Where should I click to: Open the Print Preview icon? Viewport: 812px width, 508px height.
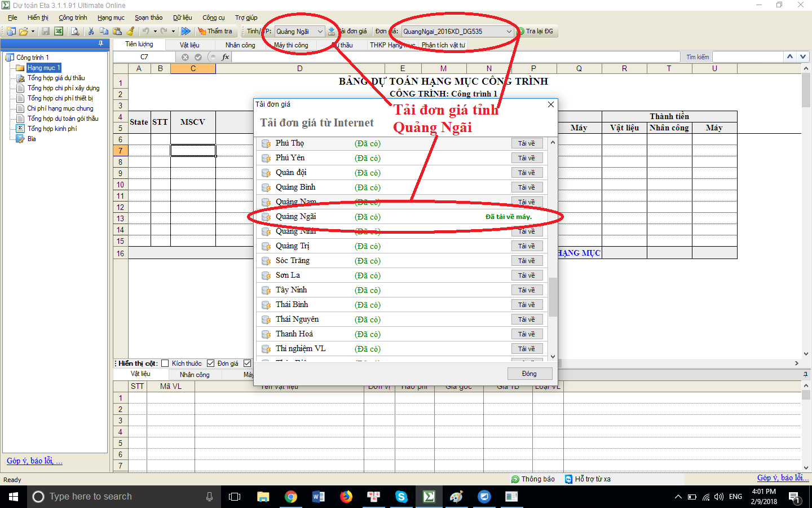[75, 32]
